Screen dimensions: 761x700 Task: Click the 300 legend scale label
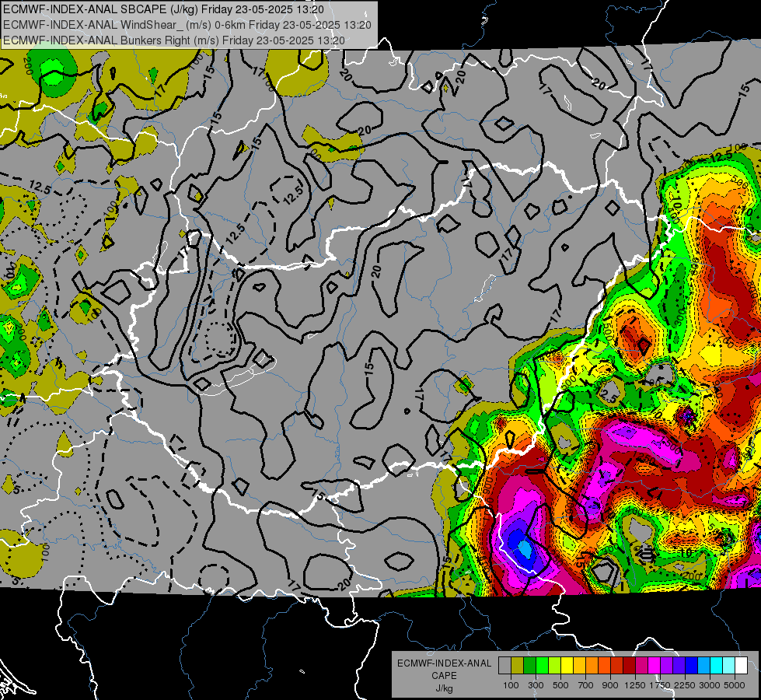tap(536, 685)
